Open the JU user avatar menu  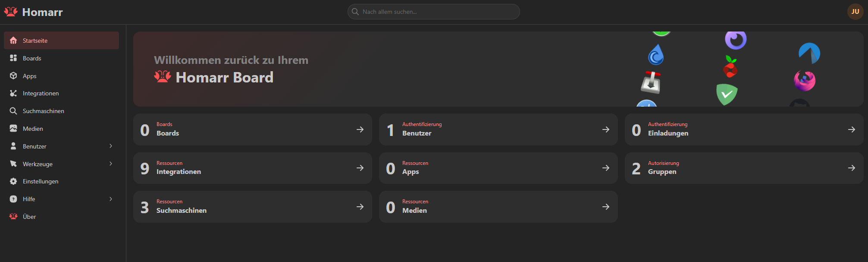(855, 12)
